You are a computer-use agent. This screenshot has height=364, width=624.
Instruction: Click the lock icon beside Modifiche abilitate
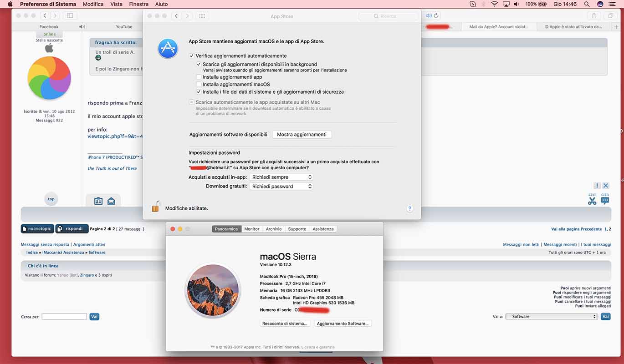156,207
